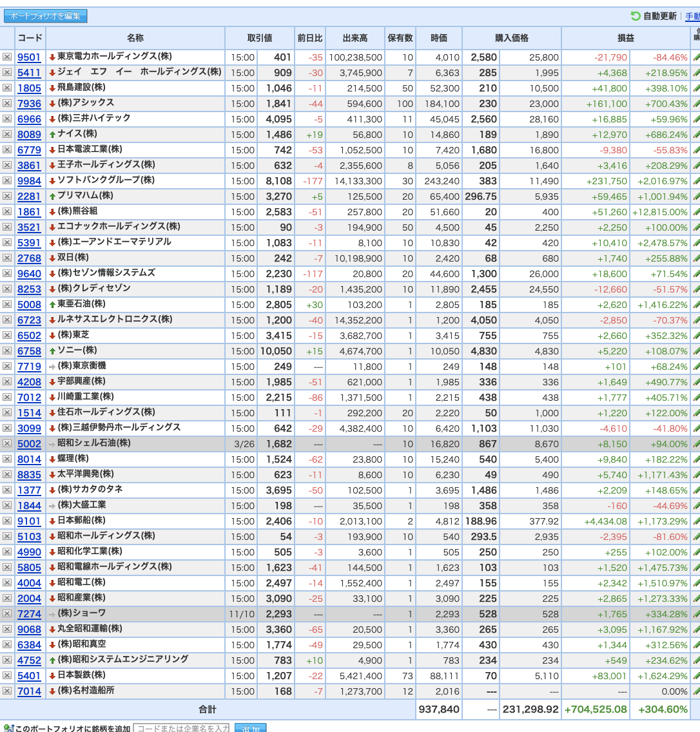Image resolution: width=700 pixels, height=732 pixels.
Task: Click X icon beside 1805 飛島建設
Action: [x=7, y=88]
